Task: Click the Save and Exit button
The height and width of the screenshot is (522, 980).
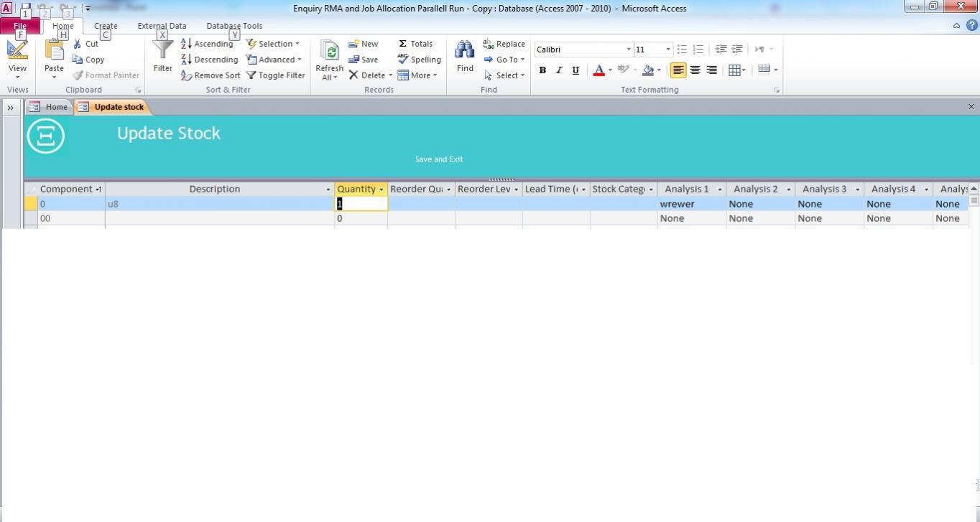Action: coord(439,159)
